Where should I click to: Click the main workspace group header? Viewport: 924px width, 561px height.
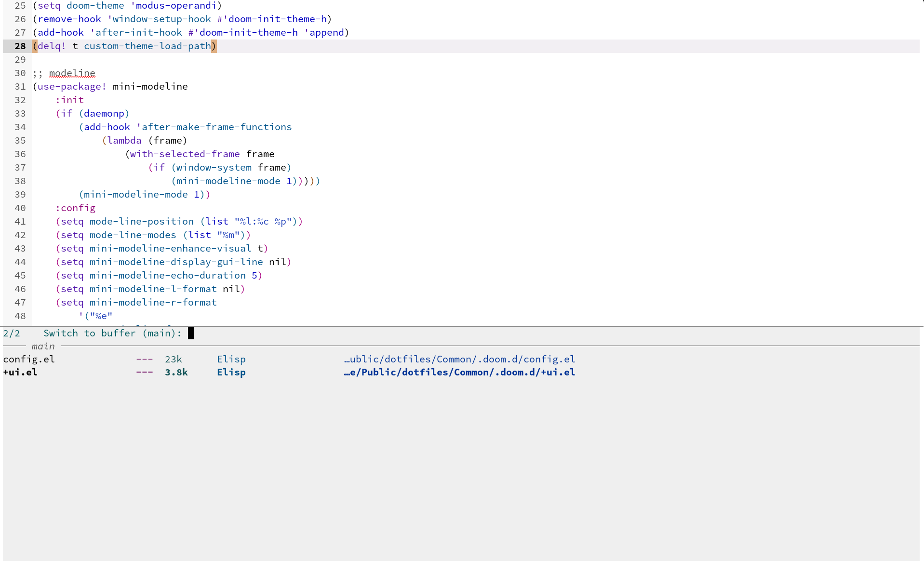click(x=43, y=346)
